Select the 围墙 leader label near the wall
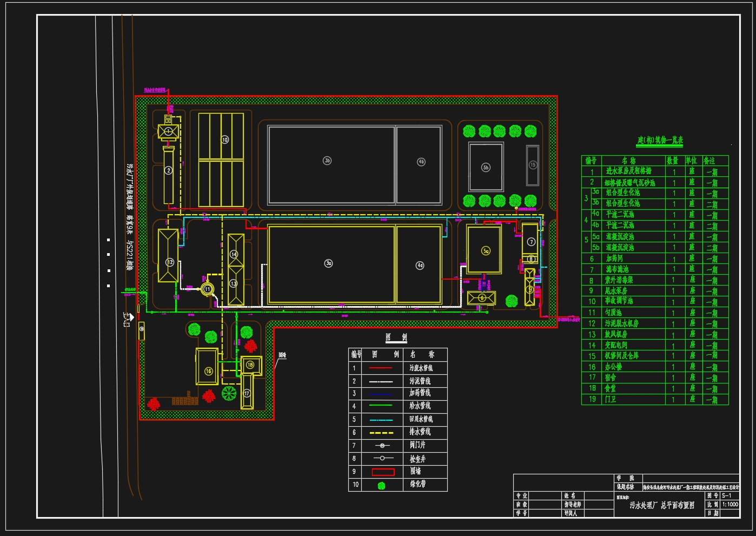This screenshot has width=756, height=536. click(x=282, y=355)
